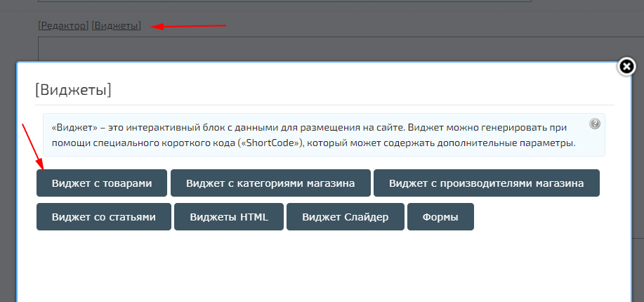Click the [Виджеты] popup heading
Screen dimensions: 644x302
click(73, 90)
